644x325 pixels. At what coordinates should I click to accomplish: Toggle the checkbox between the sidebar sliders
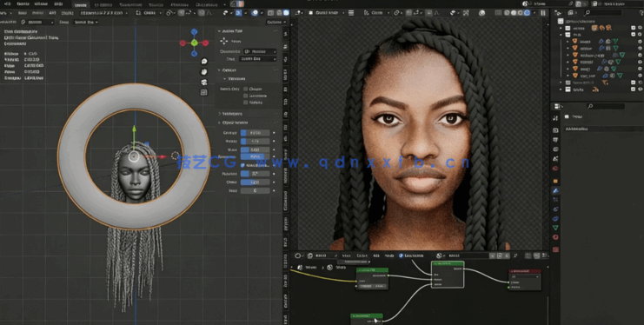point(242,165)
